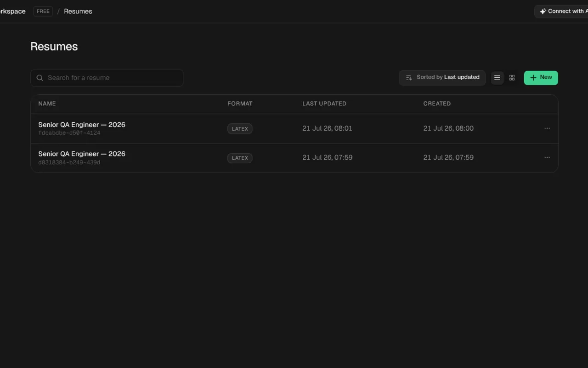Open first Senior QA Engineer resume fdcabdbe
The height and width of the screenshot is (368, 588).
point(82,125)
